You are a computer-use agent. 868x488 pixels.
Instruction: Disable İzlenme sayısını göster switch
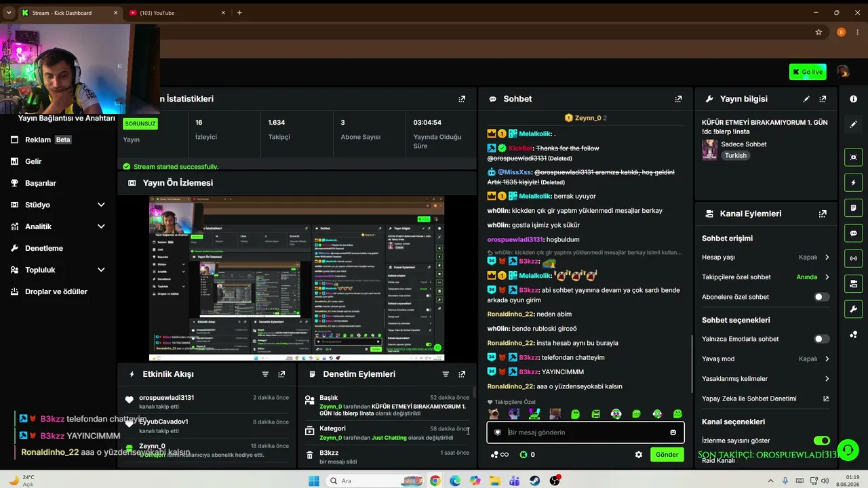pos(821,441)
